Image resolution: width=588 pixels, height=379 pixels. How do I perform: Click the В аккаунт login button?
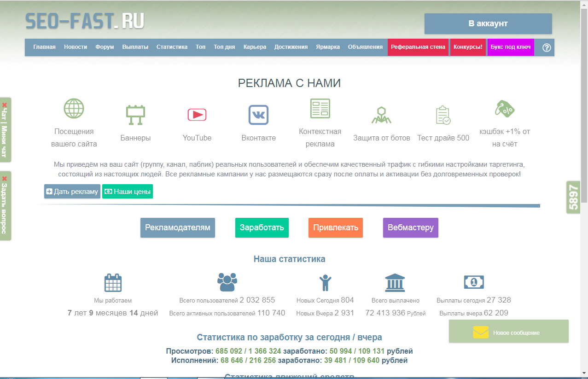click(x=488, y=23)
